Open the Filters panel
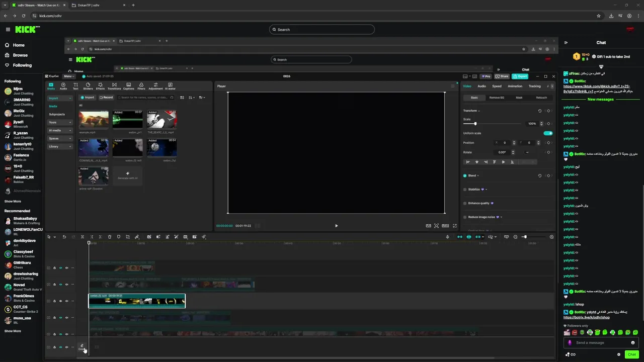 [x=141, y=86]
